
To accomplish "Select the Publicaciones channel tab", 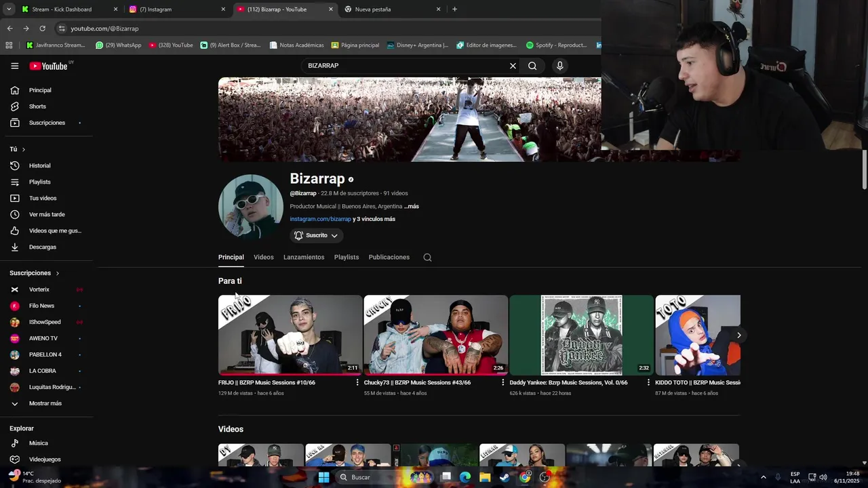I will (x=389, y=258).
